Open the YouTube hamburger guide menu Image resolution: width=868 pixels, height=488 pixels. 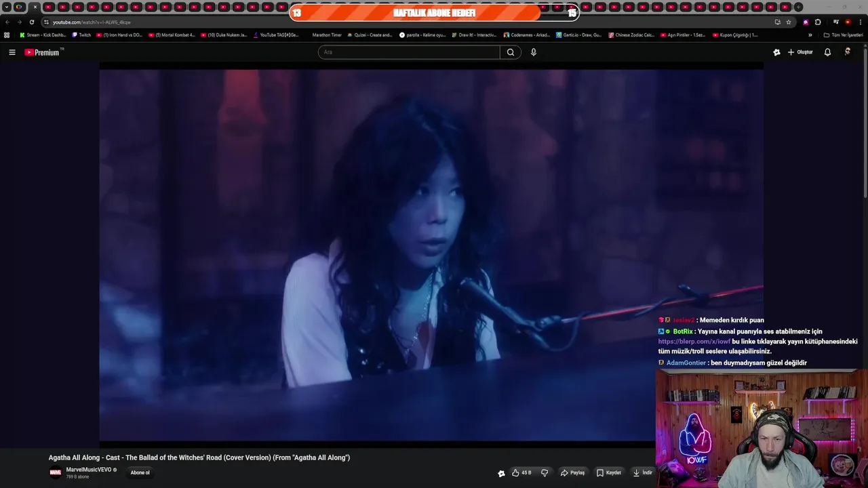pyautogui.click(x=12, y=52)
